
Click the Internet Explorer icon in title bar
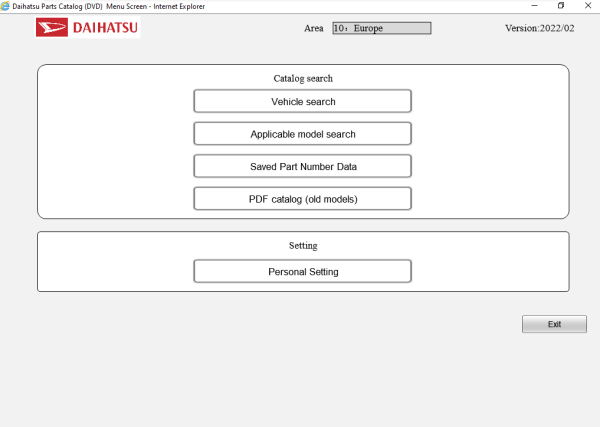tap(5, 6)
